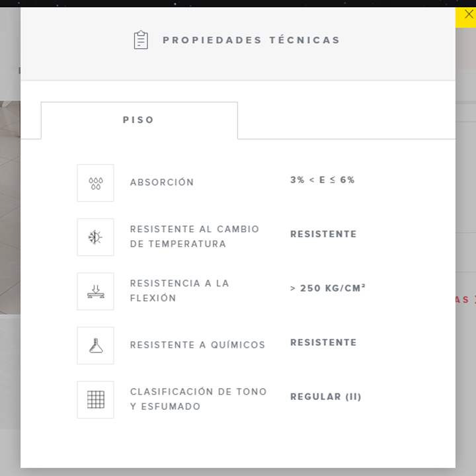Image resolution: width=476 pixels, height=476 pixels.
Task: Click the grid tone classification icon
Action: pos(96,400)
